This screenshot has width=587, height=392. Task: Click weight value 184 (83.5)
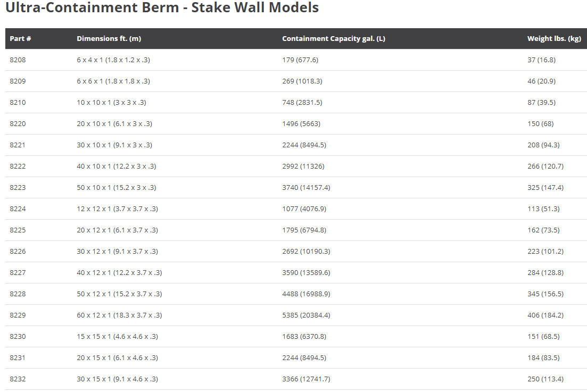(543, 358)
